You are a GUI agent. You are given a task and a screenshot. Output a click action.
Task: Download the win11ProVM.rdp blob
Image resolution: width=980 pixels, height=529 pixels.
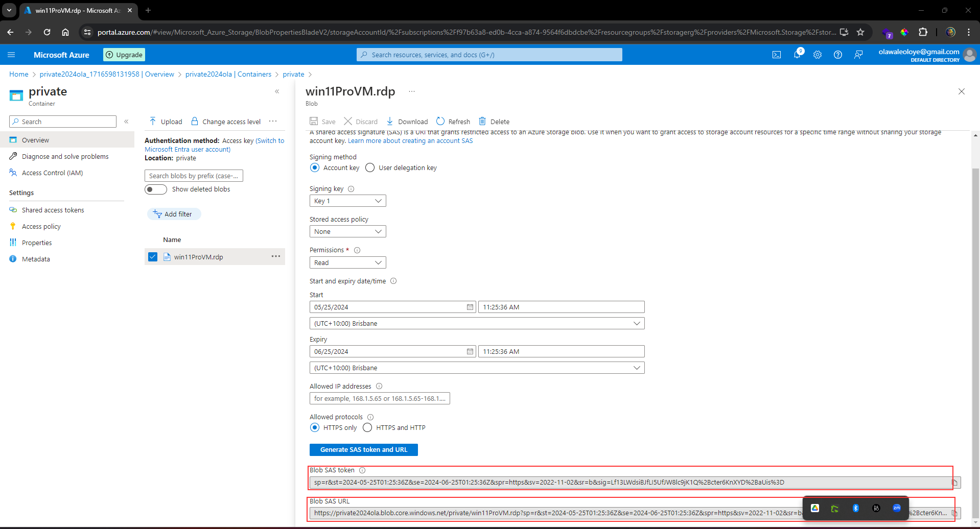(x=407, y=122)
